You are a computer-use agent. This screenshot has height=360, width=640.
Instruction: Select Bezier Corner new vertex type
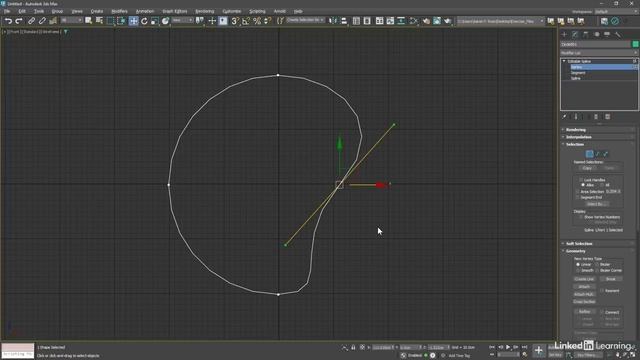point(597,270)
